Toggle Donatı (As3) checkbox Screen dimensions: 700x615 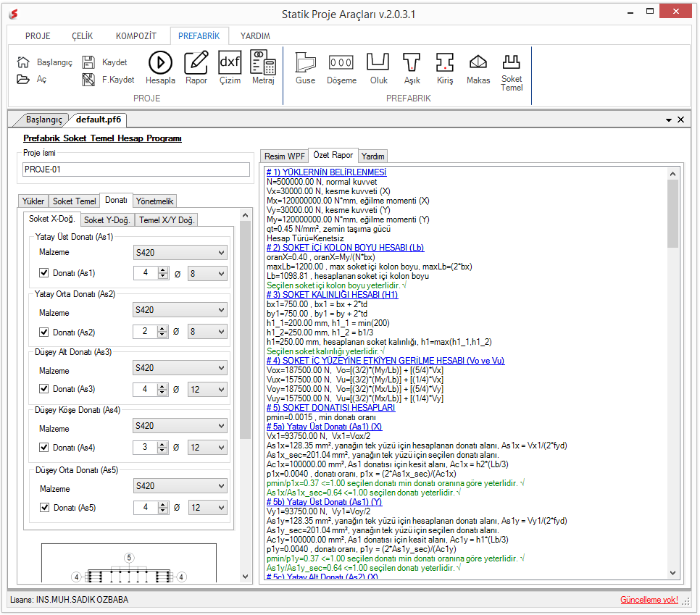point(43,389)
